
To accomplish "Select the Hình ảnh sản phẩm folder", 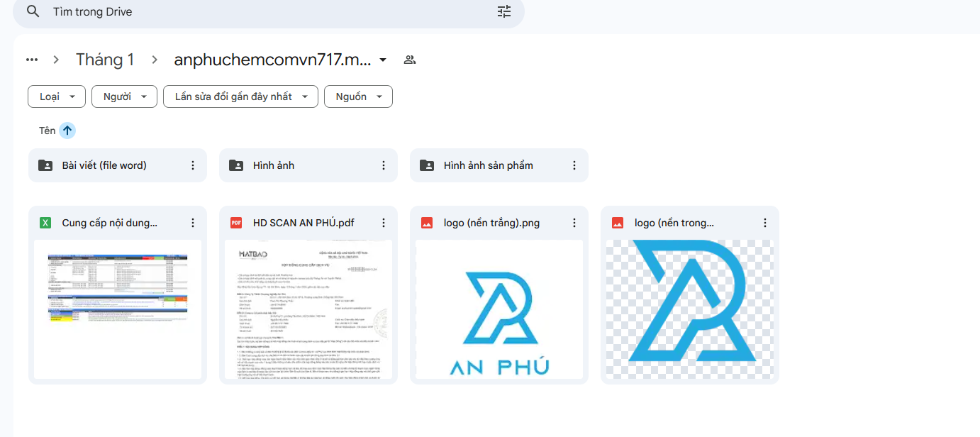I will click(499, 165).
